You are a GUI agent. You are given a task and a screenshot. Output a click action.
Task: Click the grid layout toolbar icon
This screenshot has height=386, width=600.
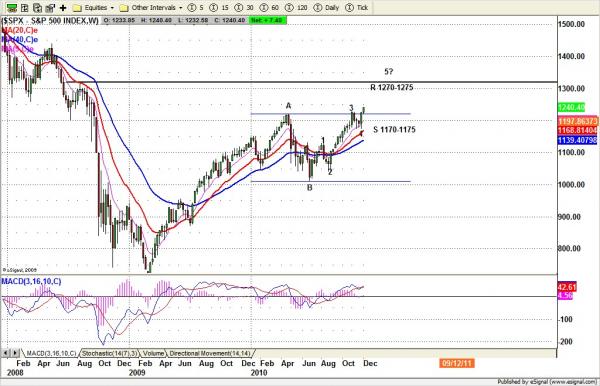[x=25, y=7]
